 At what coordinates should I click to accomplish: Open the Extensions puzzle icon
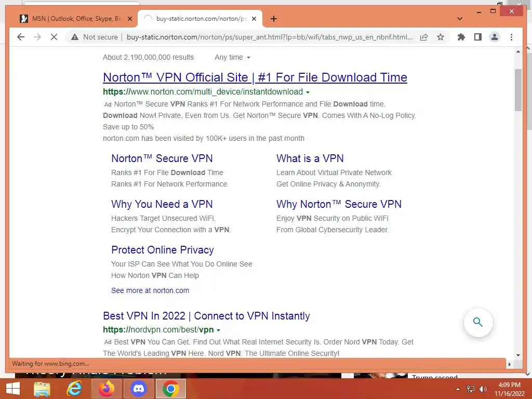click(461, 37)
